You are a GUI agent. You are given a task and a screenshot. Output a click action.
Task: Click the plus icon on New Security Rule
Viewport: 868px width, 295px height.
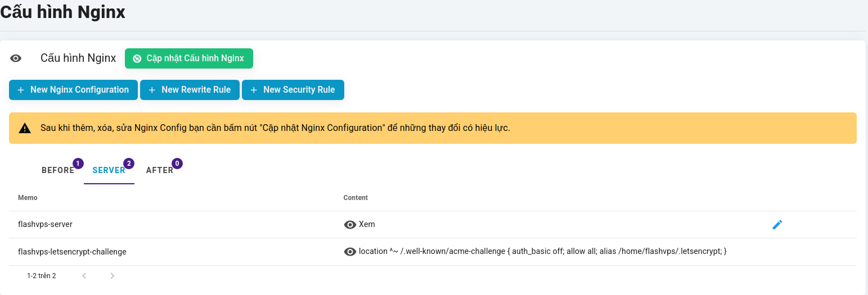tap(253, 90)
